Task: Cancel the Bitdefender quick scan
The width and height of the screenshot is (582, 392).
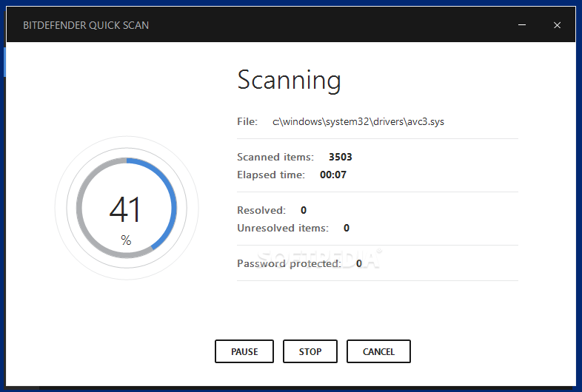Action: tap(378, 351)
